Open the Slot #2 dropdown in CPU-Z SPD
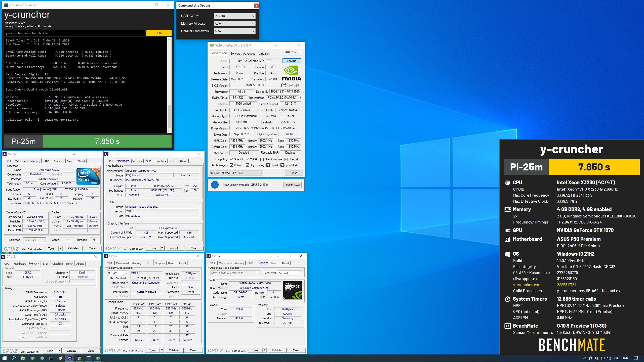The width and height of the screenshot is (644, 362). 118,273
